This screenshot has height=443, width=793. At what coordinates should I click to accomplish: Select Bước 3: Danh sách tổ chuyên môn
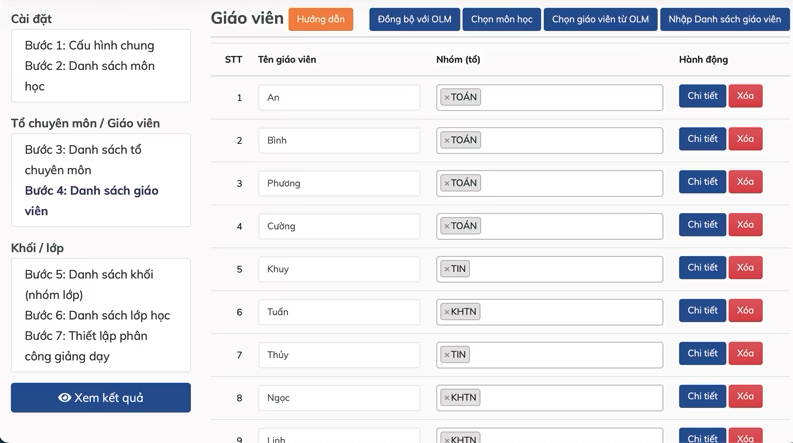pyautogui.click(x=83, y=160)
